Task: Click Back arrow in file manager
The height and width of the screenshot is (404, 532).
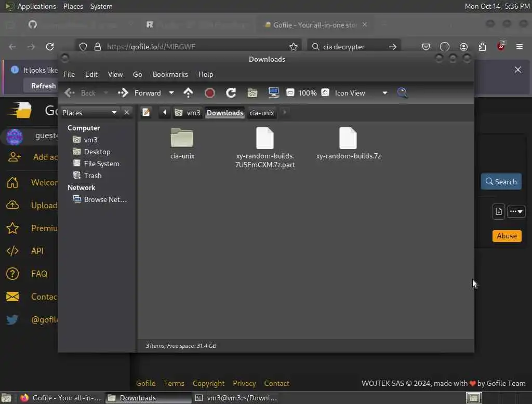Action: point(80,92)
